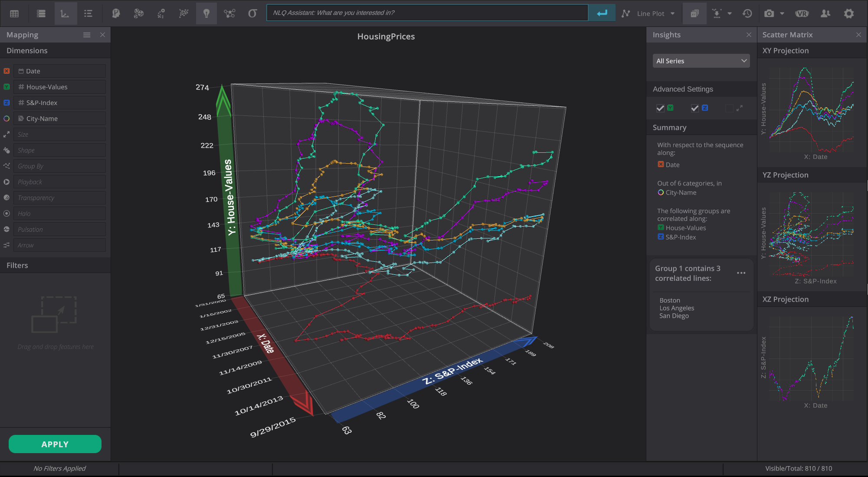Click the green Y axis marker beside House-Values

7,87
